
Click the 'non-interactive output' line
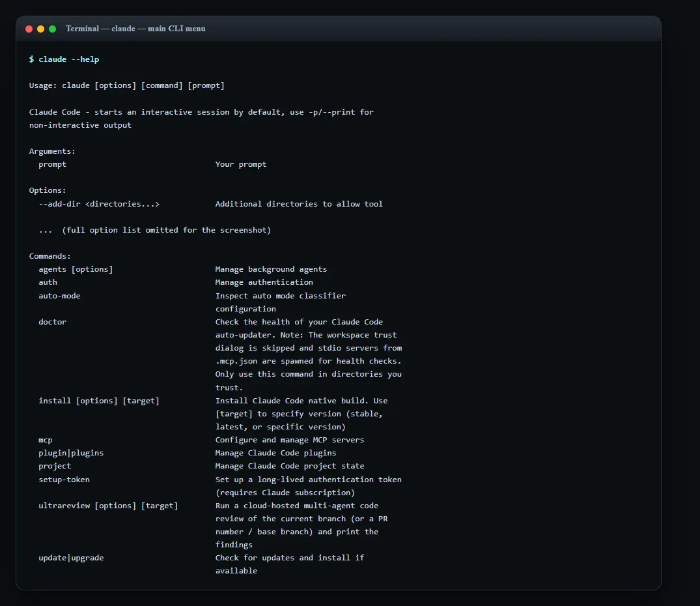(80, 125)
